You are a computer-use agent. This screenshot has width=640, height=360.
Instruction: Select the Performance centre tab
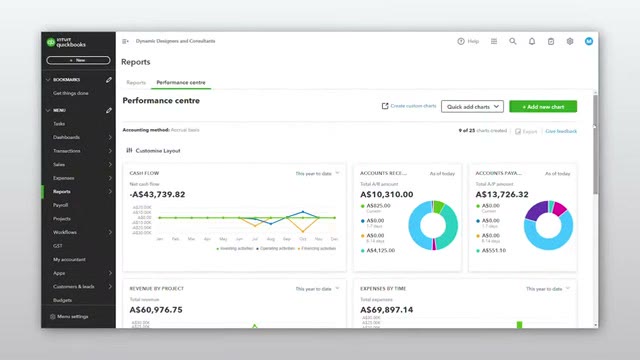(x=181, y=82)
